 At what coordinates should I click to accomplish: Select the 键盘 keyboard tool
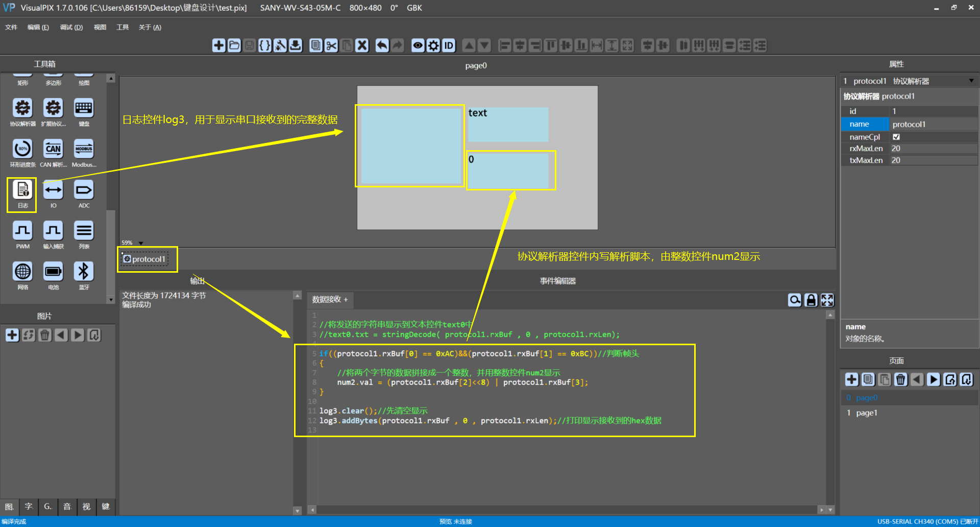[84, 112]
